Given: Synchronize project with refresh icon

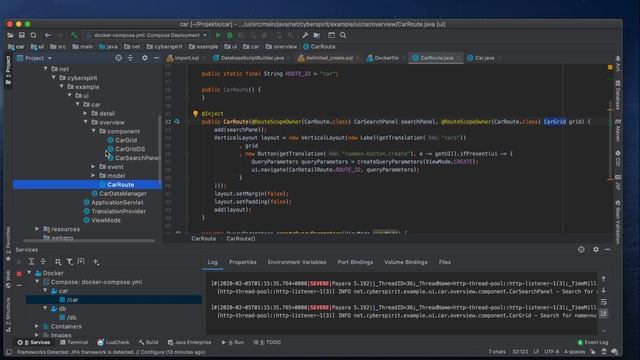Looking at the screenshot, I should click(33, 36).
